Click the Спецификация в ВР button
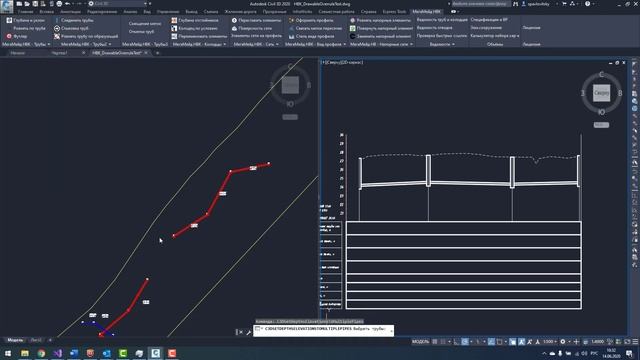Screen dimensions: 640x360 489,20
